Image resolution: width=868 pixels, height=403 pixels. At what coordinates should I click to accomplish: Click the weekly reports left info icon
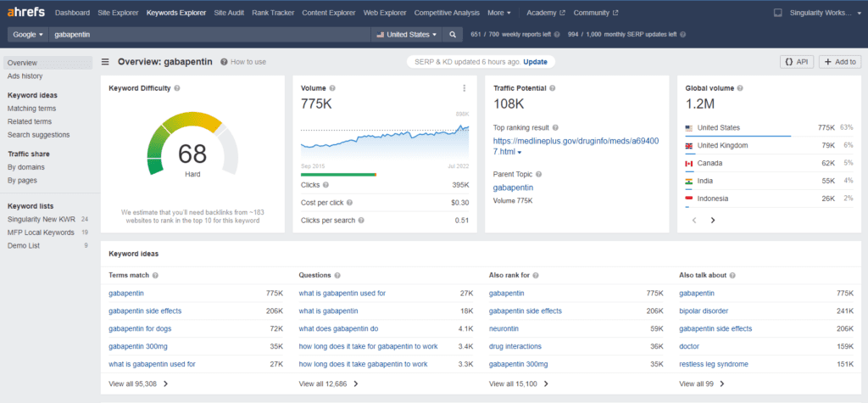point(556,35)
